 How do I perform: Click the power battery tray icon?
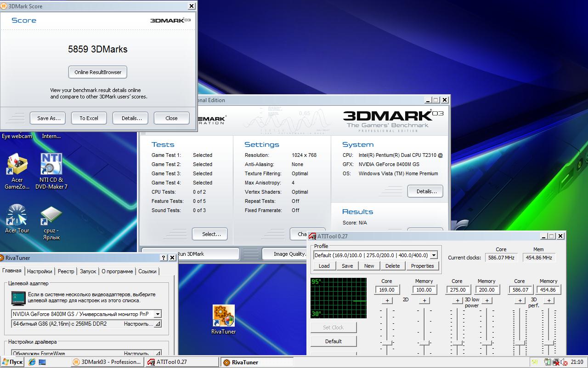[x=547, y=362]
